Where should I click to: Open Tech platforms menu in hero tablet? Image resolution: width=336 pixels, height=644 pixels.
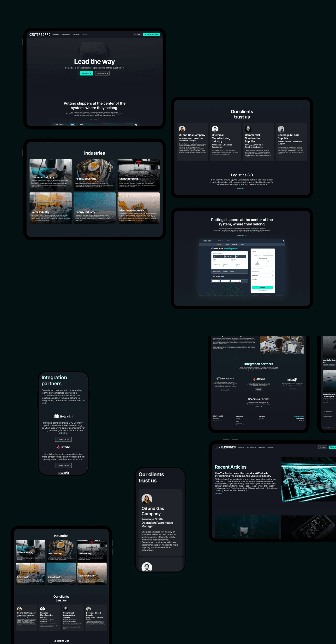[66, 35]
